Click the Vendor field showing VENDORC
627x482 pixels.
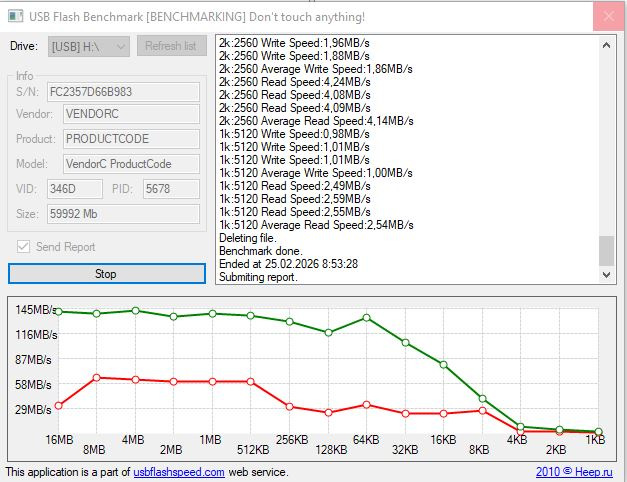(131, 114)
